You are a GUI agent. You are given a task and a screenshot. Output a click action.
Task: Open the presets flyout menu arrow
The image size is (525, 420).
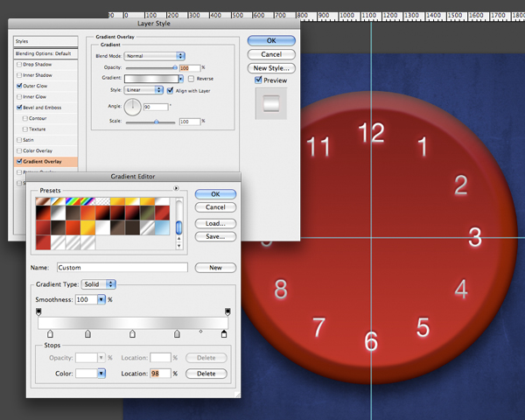point(176,187)
